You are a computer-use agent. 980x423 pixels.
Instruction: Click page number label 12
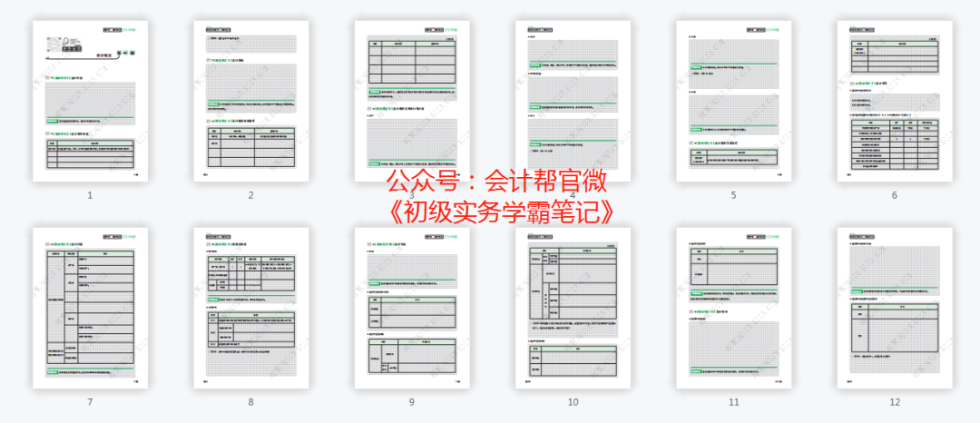895,402
